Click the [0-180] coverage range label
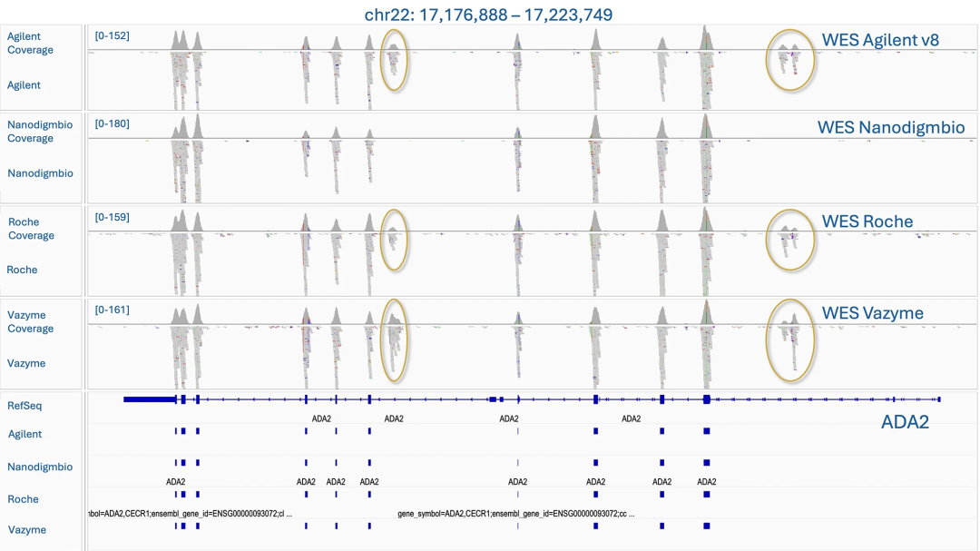This screenshot has height=551, width=980. [113, 123]
